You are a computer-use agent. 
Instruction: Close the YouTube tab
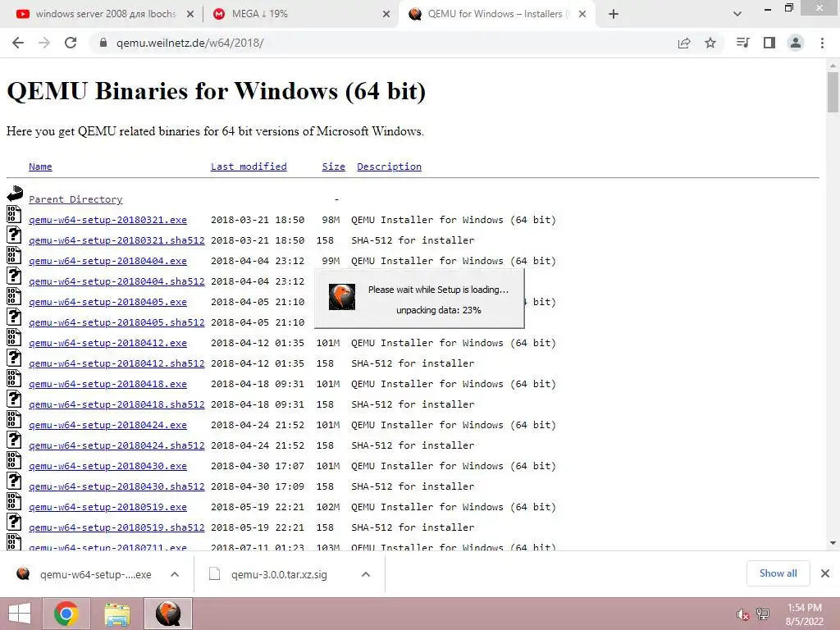tap(190, 15)
